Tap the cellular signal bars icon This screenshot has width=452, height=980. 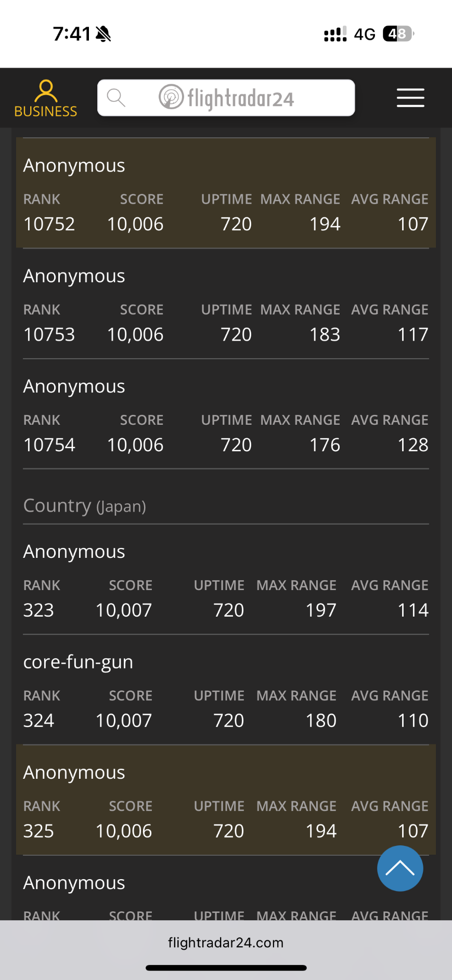(335, 34)
